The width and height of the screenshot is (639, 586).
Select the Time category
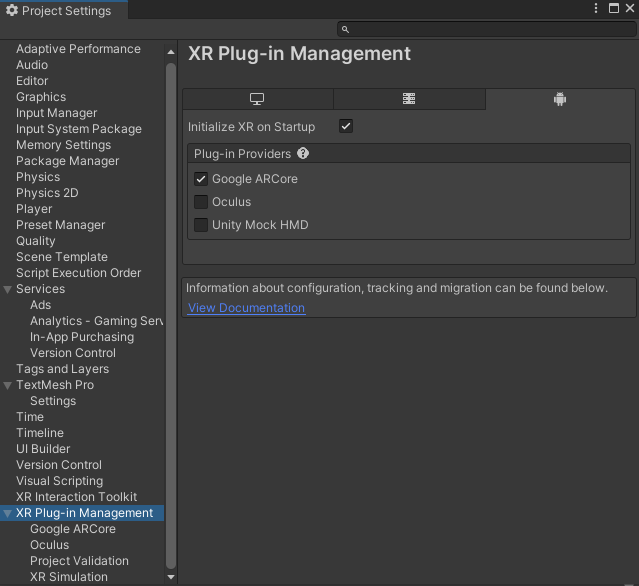pyautogui.click(x=30, y=417)
